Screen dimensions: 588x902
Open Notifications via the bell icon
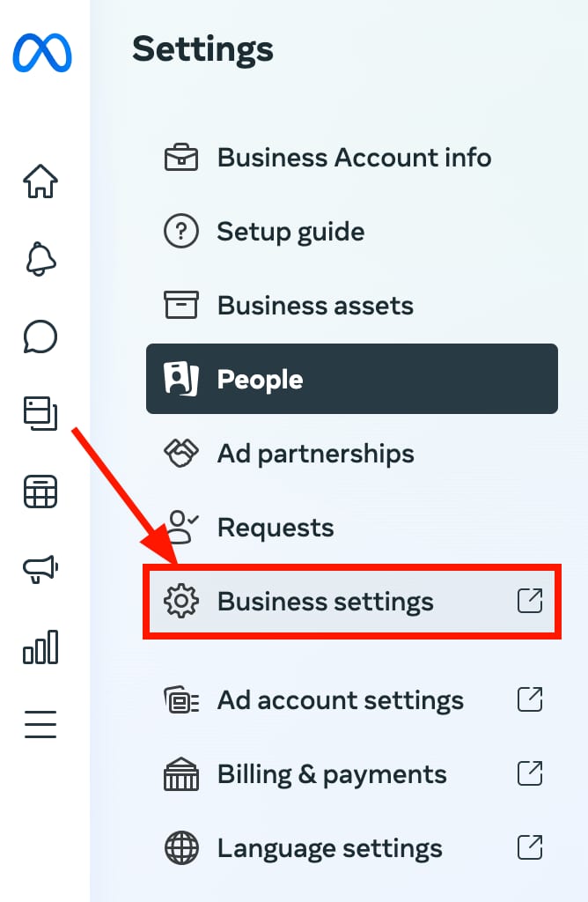[x=40, y=259]
